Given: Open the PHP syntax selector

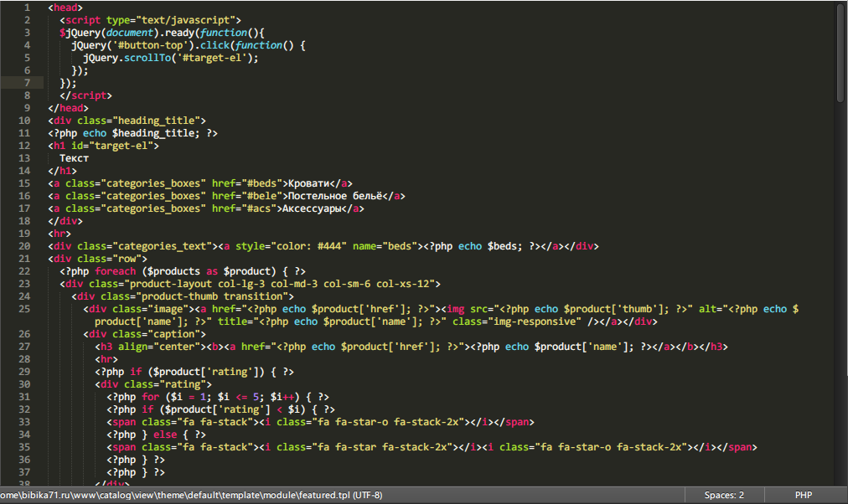Looking at the screenshot, I should click(803, 495).
